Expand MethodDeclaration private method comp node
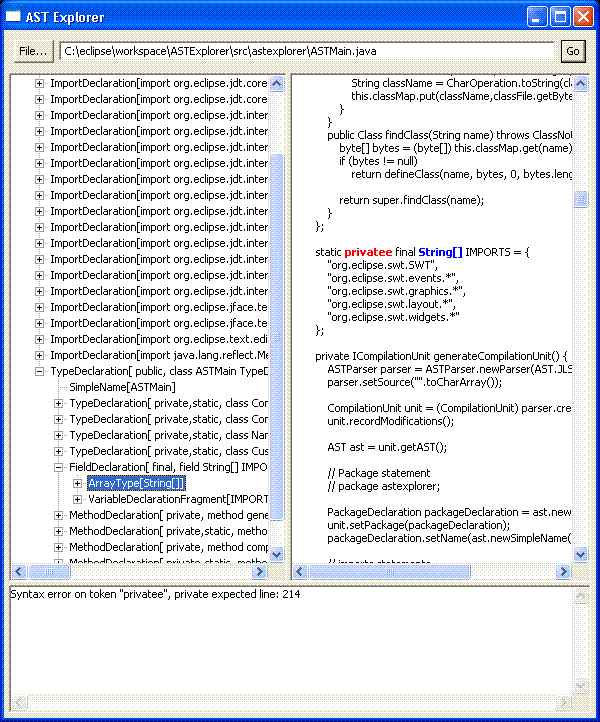Screen dimensions: 600x722 (58, 547)
